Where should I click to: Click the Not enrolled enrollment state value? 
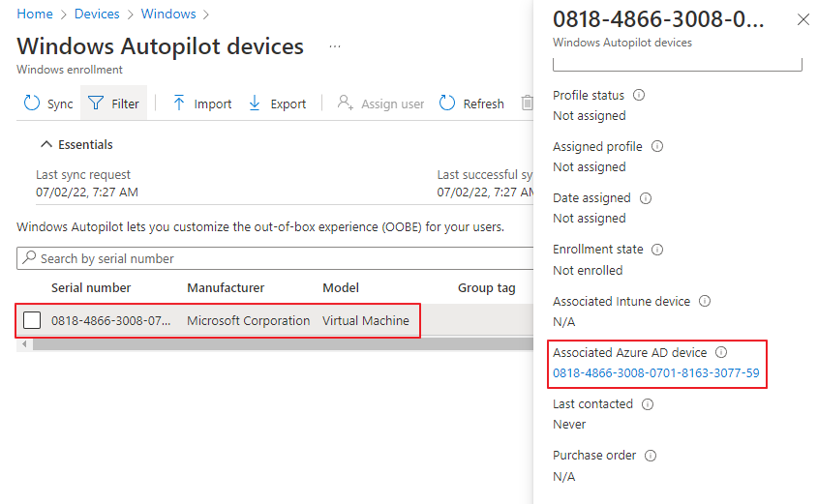click(588, 270)
